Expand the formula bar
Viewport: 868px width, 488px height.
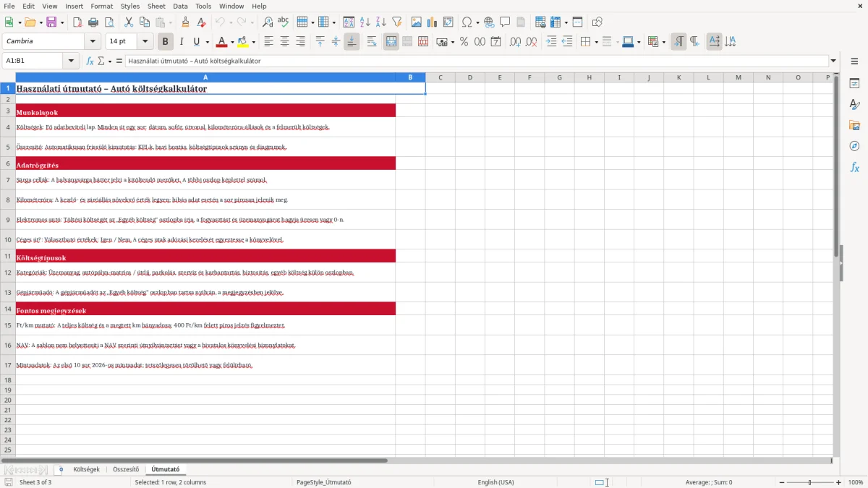(833, 61)
